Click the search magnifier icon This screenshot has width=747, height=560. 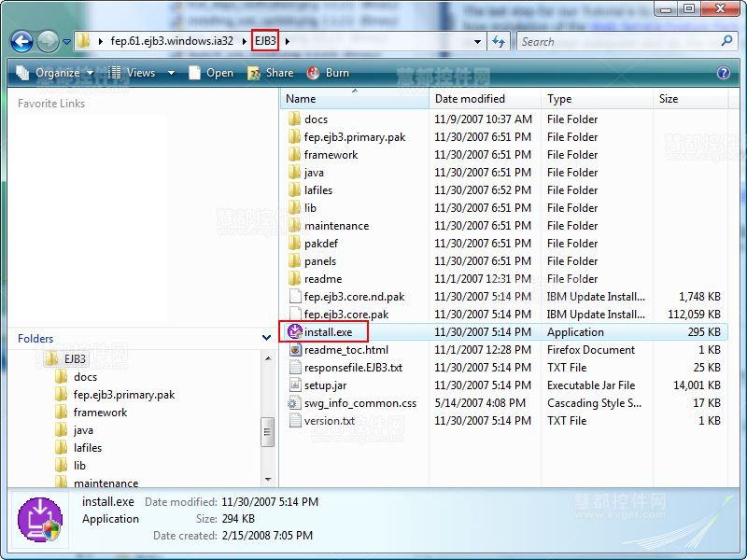[x=727, y=41]
